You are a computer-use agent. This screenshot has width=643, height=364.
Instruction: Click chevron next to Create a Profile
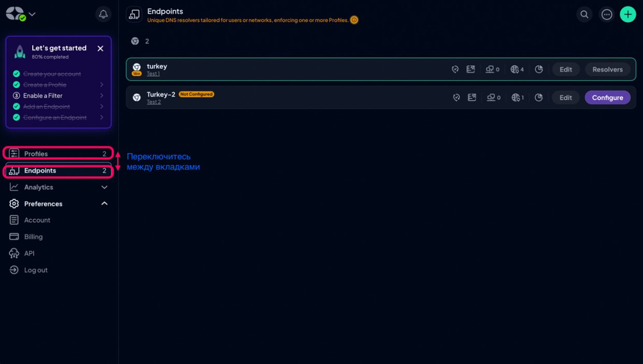coord(102,84)
